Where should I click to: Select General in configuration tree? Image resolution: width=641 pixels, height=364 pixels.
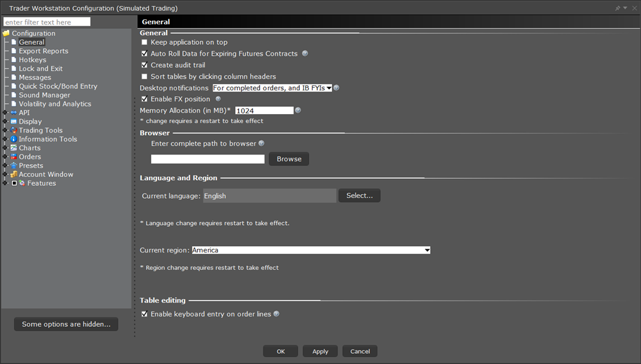(x=31, y=42)
